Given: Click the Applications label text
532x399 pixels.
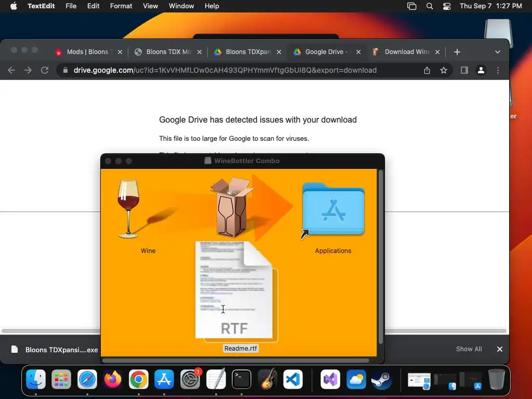Looking at the screenshot, I should click(333, 251).
